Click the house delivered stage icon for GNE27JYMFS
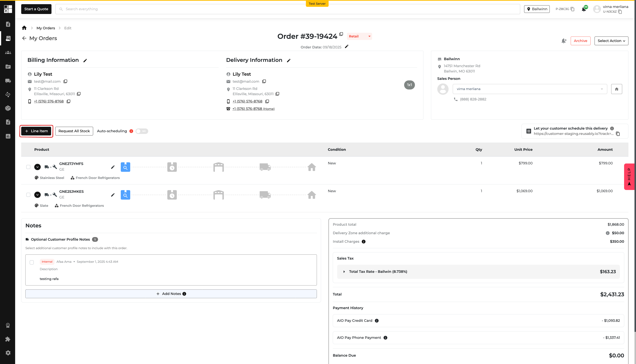The height and width of the screenshot is (364, 636). click(312, 167)
